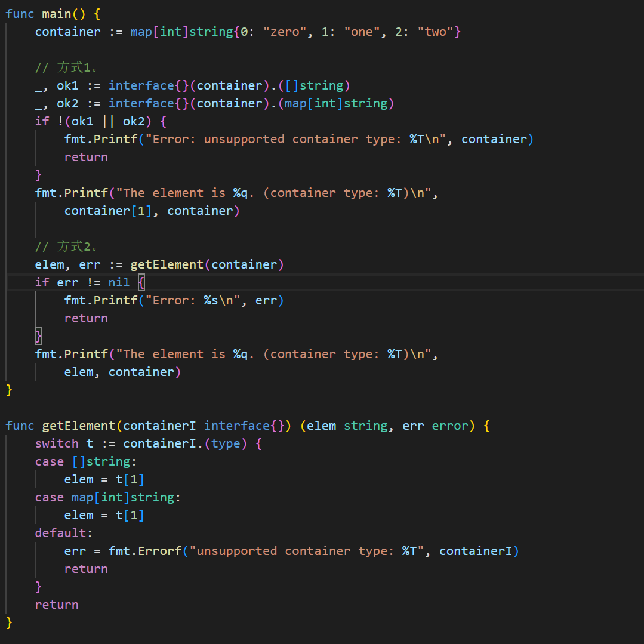Click the ok2 variable in its declaration line
The image size is (644, 644).
click(x=67, y=103)
